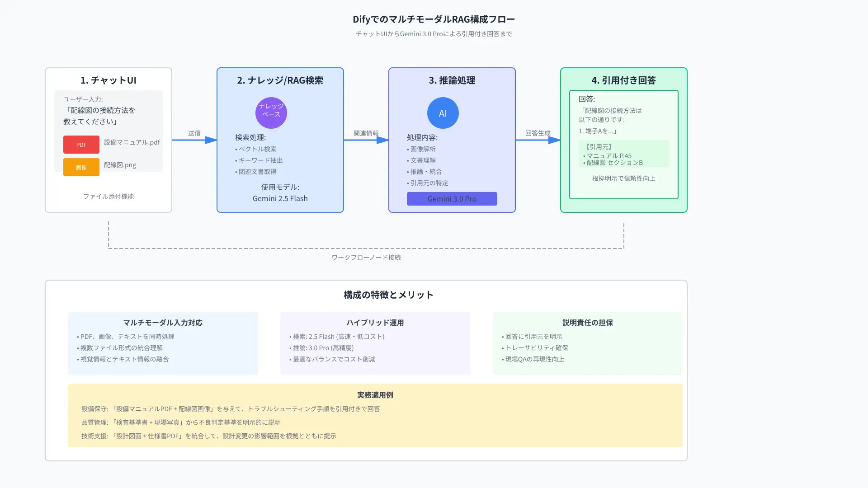Viewport: 868px width, 488px height.
Task: Click the 送信 arrow label
Action: [x=194, y=133]
